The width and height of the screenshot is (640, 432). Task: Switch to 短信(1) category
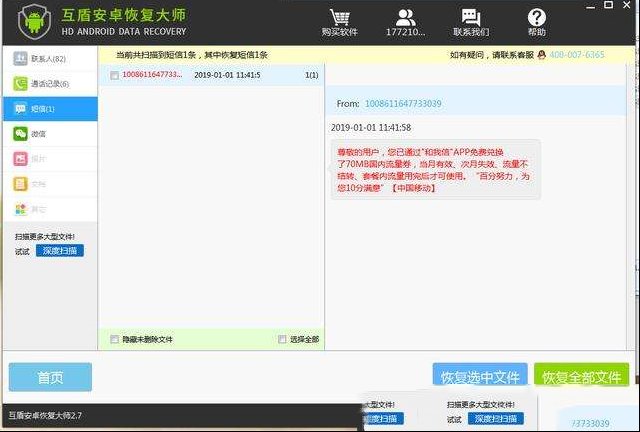50,109
